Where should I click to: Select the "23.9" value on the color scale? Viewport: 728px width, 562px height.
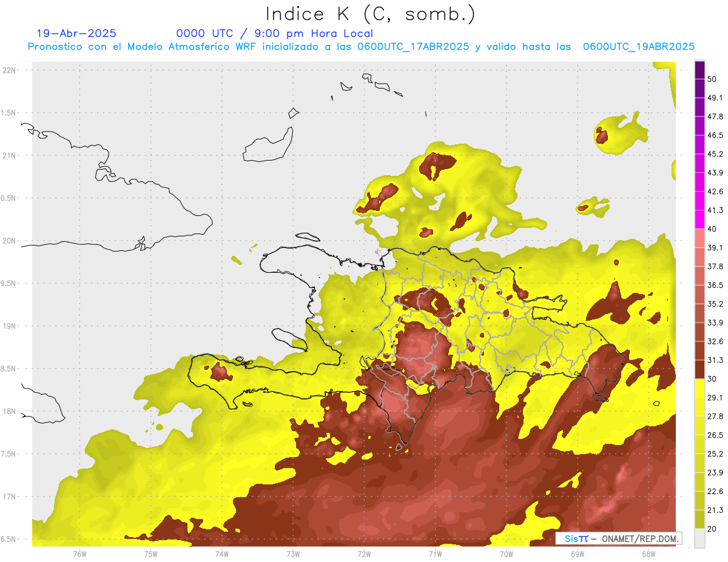tap(715, 473)
